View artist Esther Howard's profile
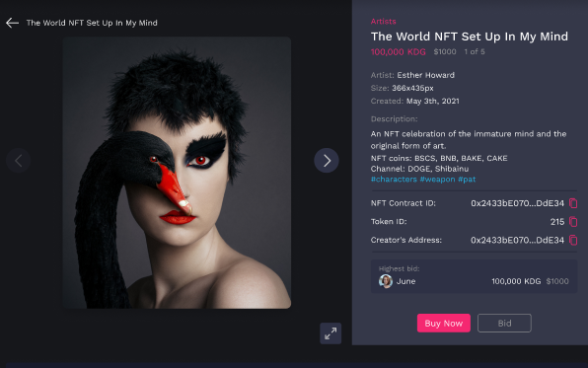The image size is (588, 368). click(425, 75)
